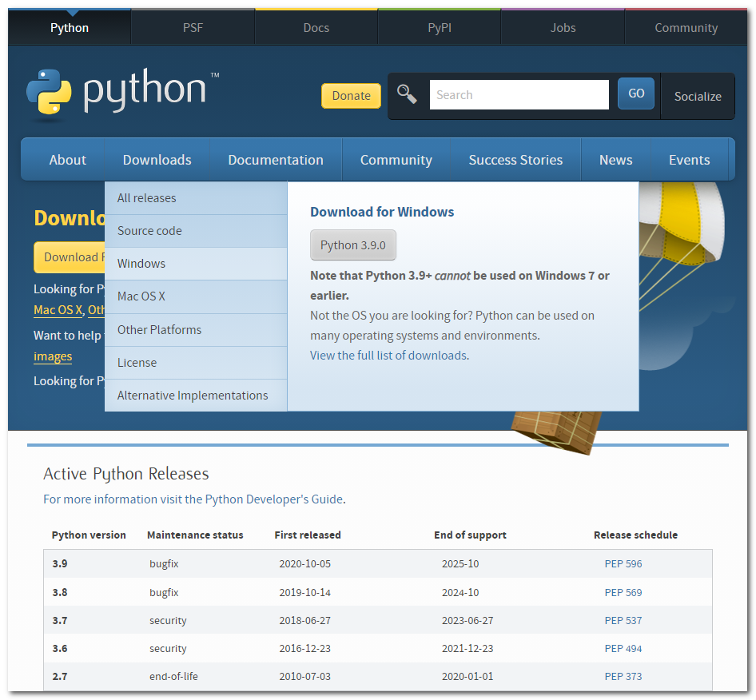The height and width of the screenshot is (700, 756).
Task: Open the News navigation menu
Action: [615, 160]
